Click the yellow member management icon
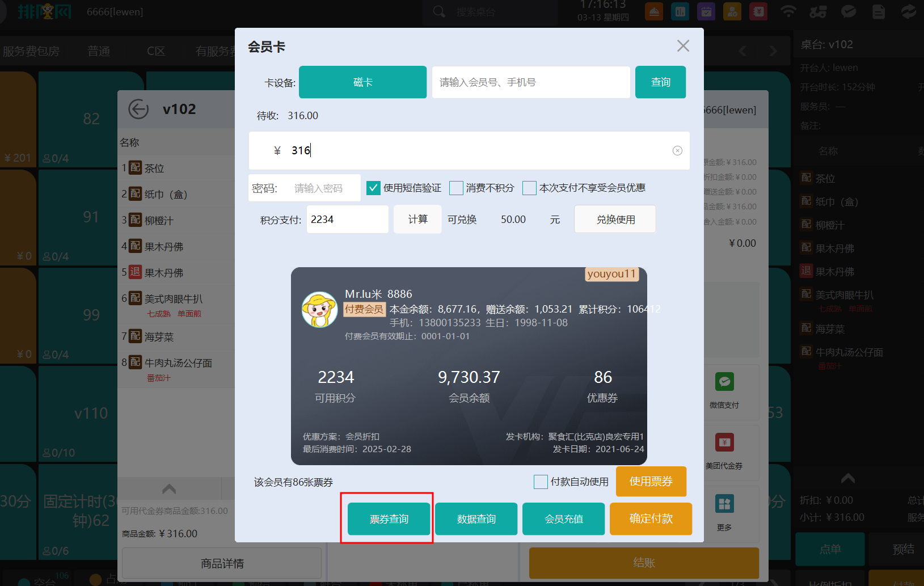The height and width of the screenshot is (586, 924). [732, 11]
